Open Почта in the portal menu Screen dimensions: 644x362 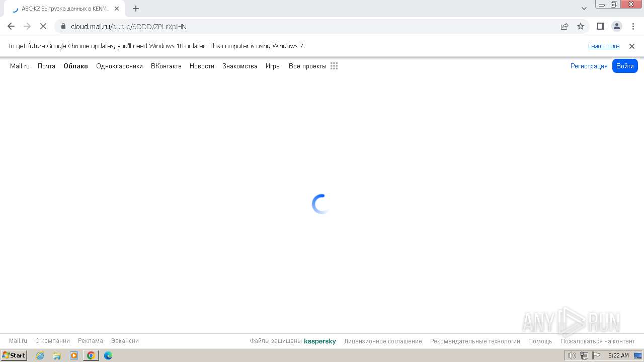click(x=46, y=66)
